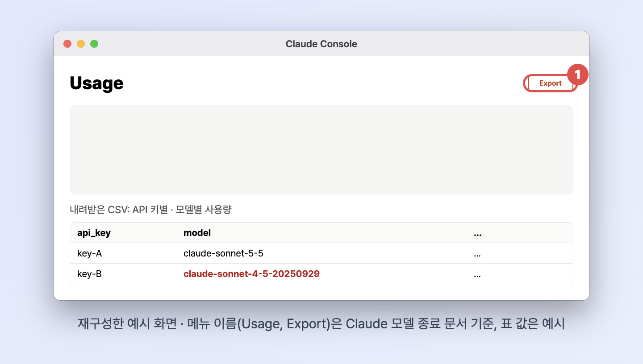
Task: Click the CSV caption above the table
Action: coord(150,209)
